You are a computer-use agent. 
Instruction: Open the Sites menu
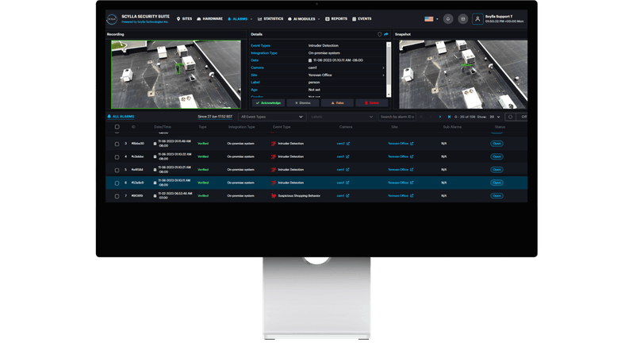point(185,19)
